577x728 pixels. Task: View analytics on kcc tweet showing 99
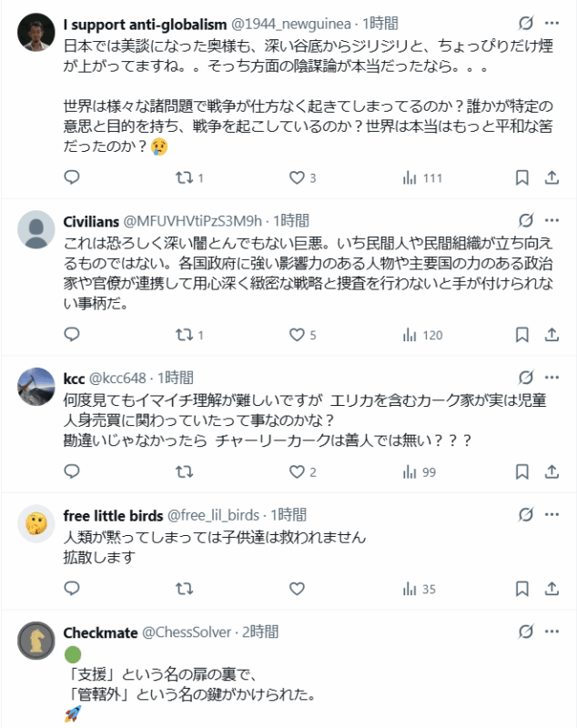click(x=419, y=472)
